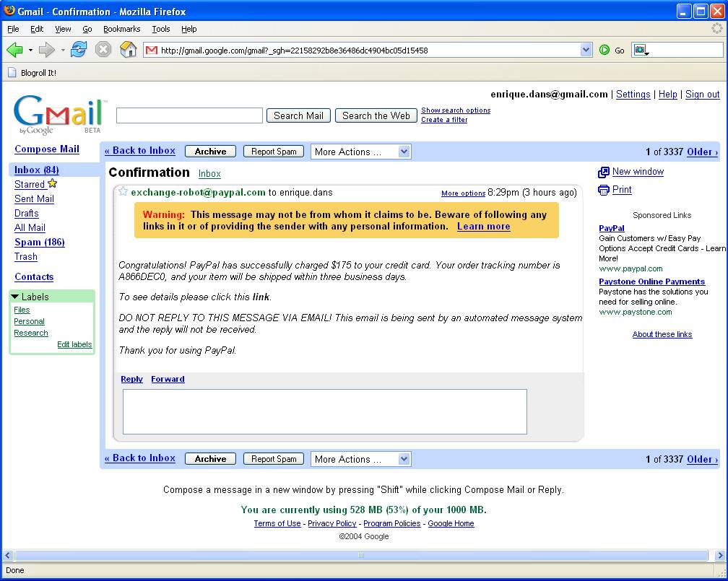Click the green Go icon beside address bar
728x581 pixels.
604,50
